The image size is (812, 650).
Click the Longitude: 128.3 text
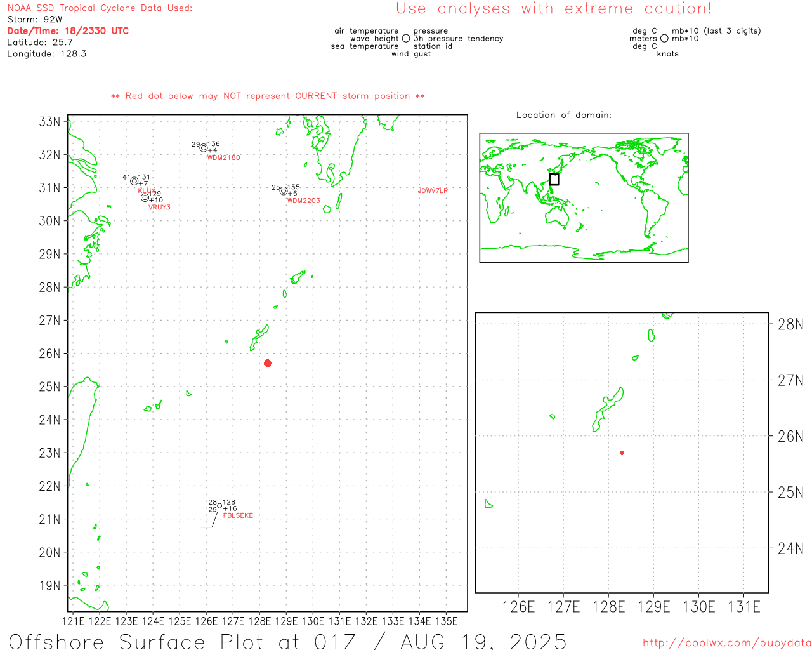point(47,54)
